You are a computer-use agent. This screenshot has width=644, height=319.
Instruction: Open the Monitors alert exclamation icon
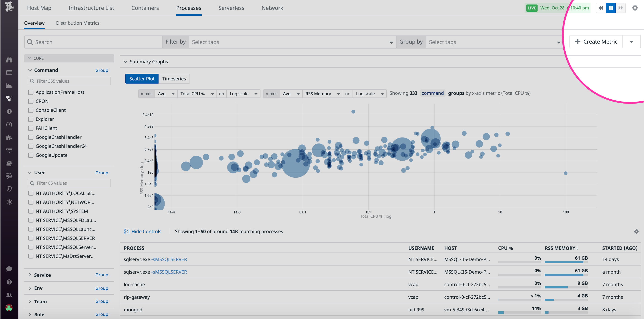tap(9, 111)
